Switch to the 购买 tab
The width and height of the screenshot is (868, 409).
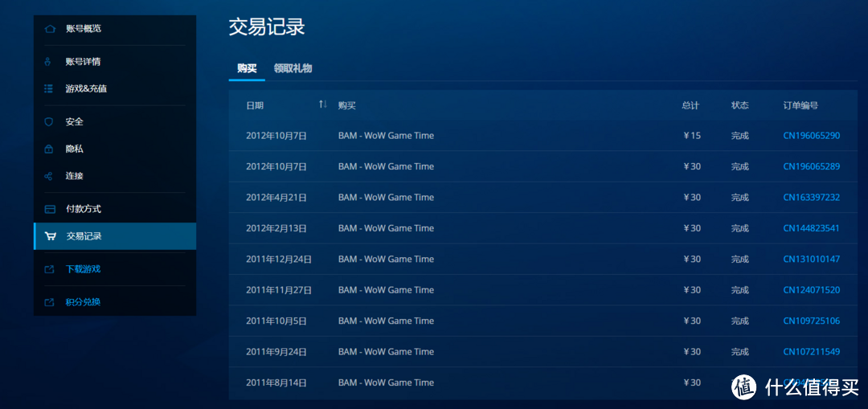click(x=247, y=68)
